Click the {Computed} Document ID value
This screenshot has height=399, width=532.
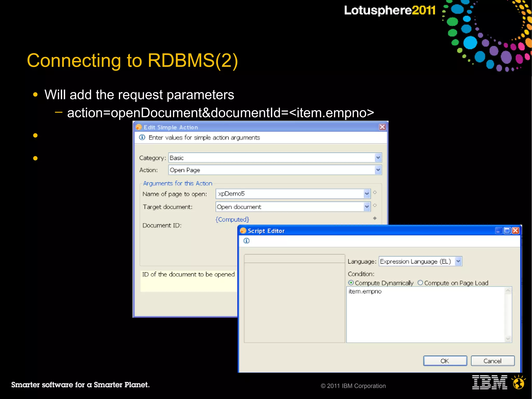pos(232,219)
